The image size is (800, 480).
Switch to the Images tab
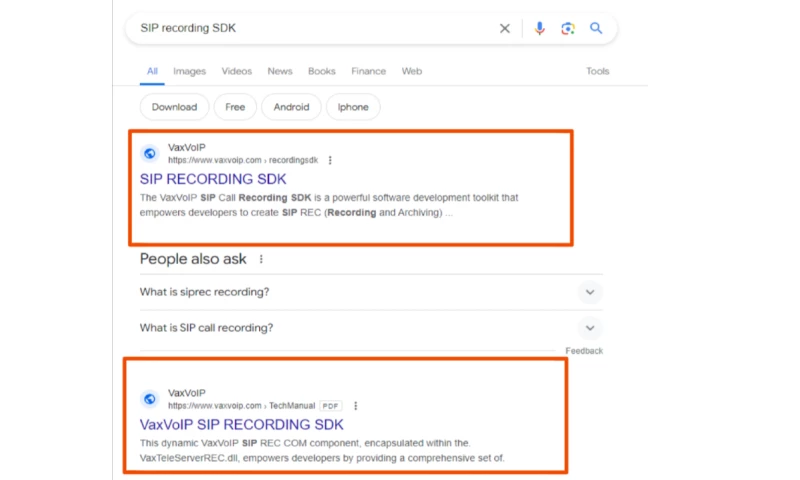point(189,71)
